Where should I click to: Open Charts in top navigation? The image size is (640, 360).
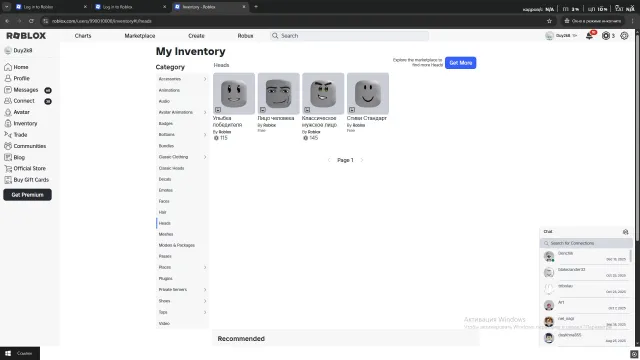coord(83,36)
